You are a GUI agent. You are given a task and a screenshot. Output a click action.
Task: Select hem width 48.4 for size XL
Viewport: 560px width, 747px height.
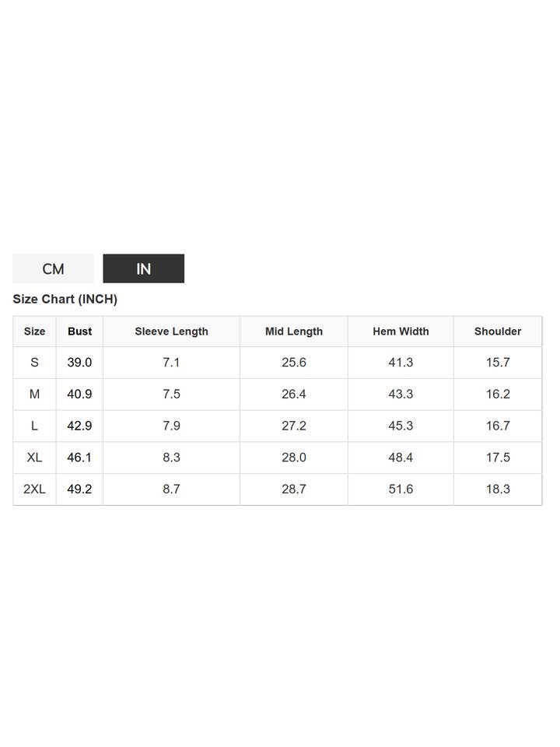(x=401, y=458)
